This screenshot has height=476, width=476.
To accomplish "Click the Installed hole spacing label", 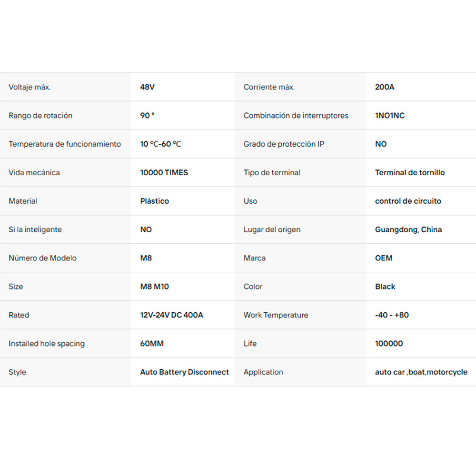I will (47, 344).
